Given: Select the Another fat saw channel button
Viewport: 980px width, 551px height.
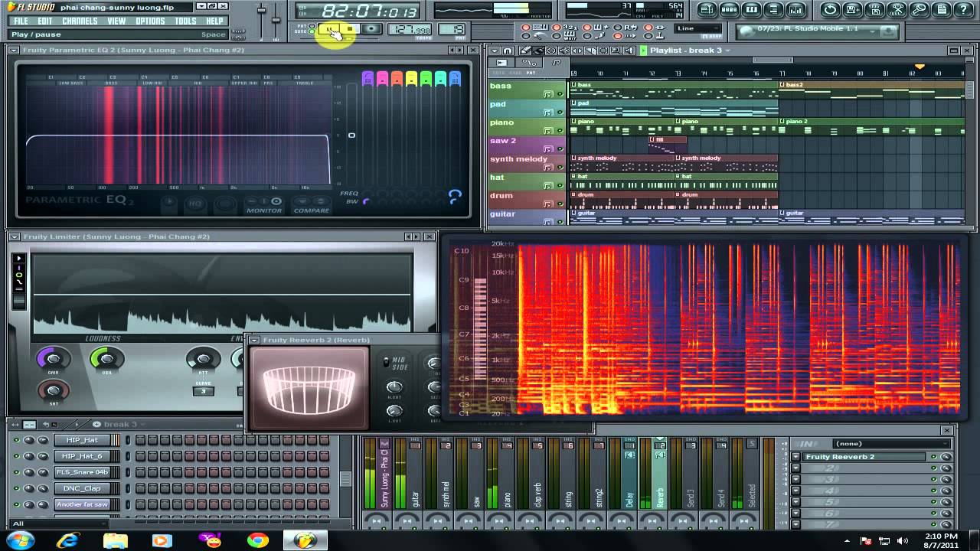Looking at the screenshot, I should tap(82, 504).
